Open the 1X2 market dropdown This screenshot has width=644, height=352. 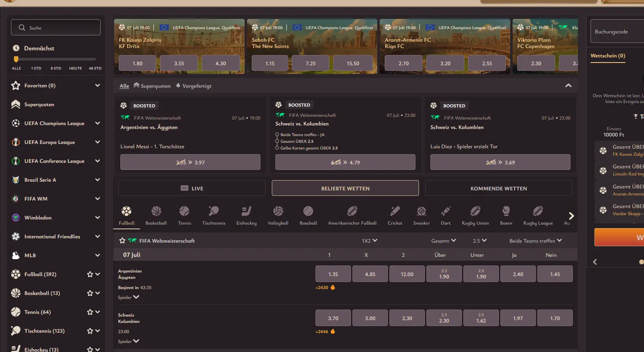pos(369,241)
